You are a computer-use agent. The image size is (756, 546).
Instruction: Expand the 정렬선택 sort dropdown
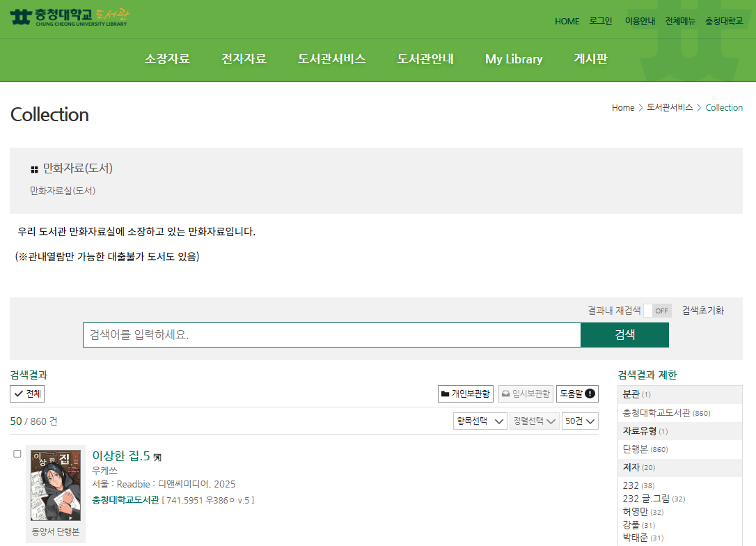click(x=534, y=421)
